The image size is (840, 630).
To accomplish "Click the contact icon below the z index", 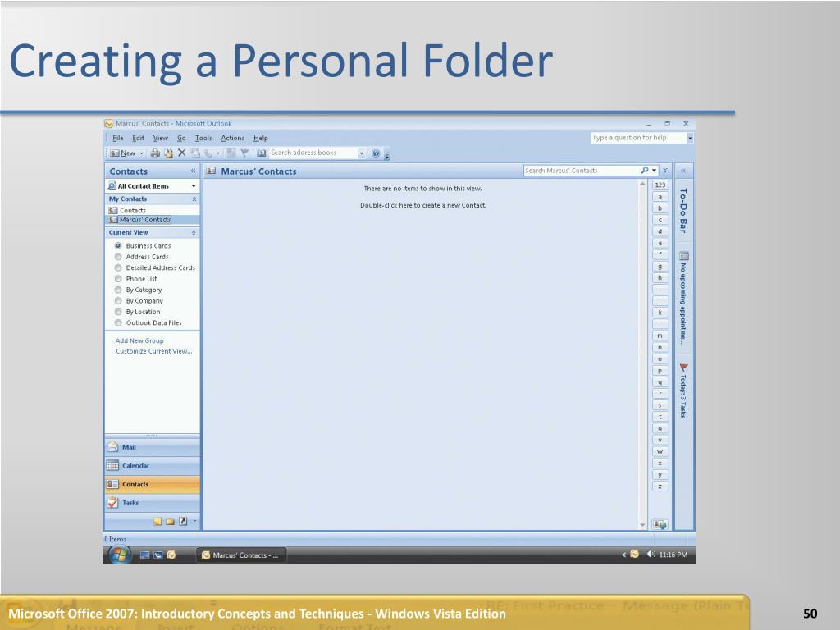I will [660, 524].
